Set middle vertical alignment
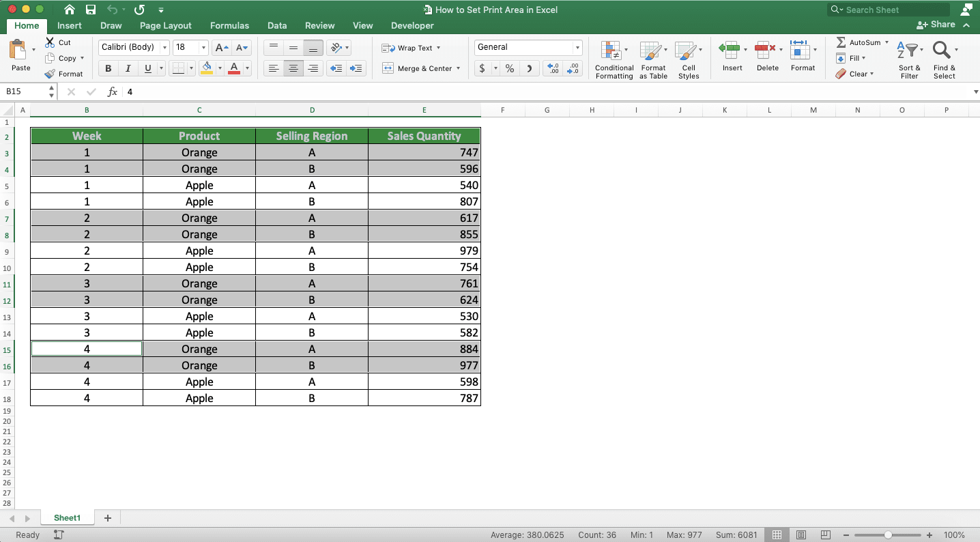The width and height of the screenshot is (980, 542). pyautogui.click(x=293, y=48)
